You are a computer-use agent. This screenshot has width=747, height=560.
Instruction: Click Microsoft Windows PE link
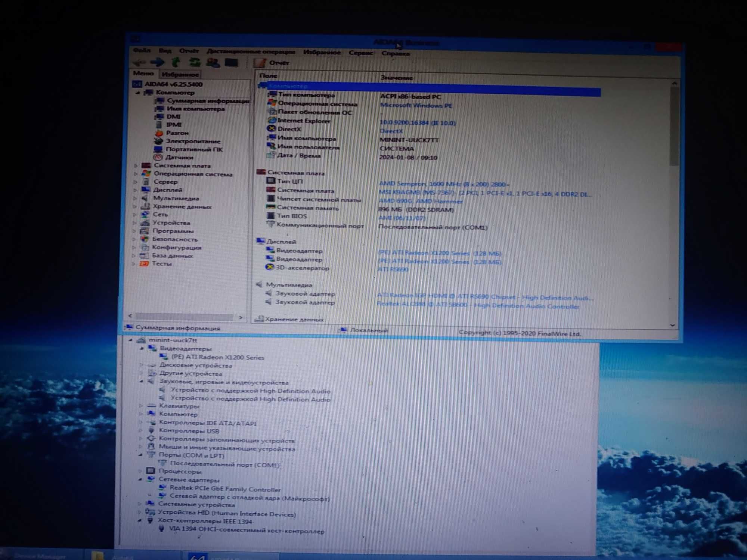tap(416, 106)
